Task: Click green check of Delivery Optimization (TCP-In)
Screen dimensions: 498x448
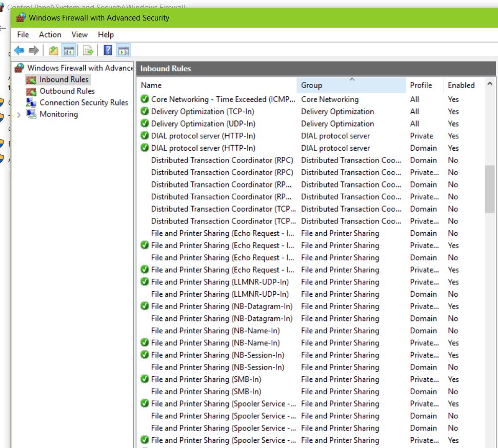Action: click(x=145, y=111)
